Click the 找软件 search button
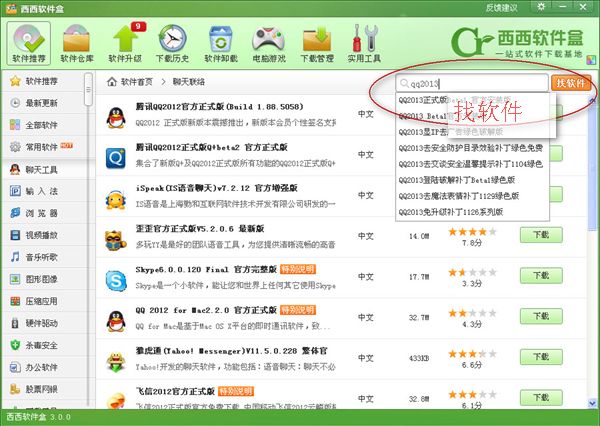The image size is (600, 426). click(x=571, y=83)
